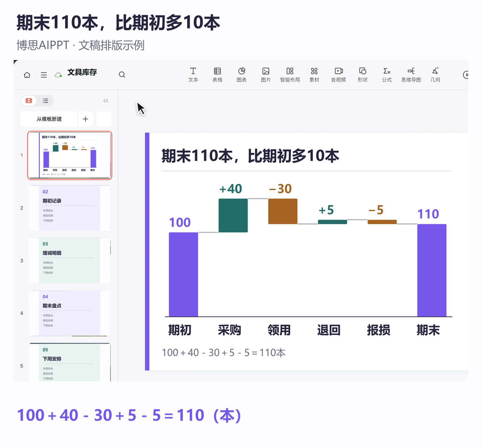
Task: Select slide 1 thumbnail with the waterfall chart
Action: tap(70, 155)
